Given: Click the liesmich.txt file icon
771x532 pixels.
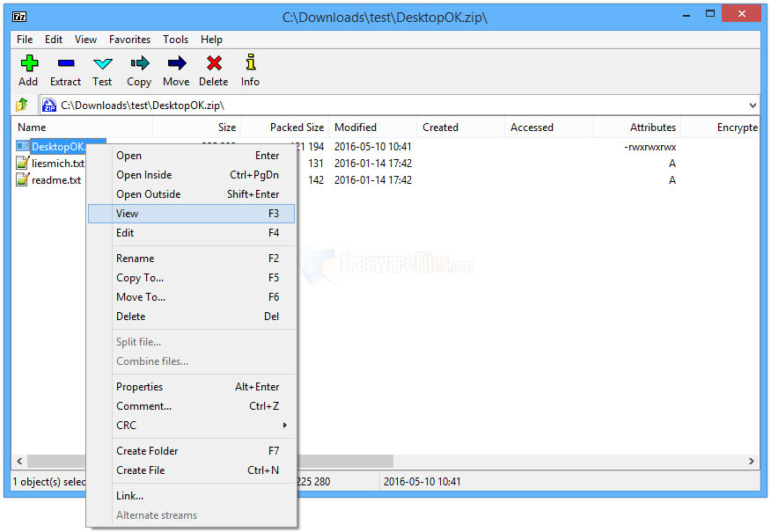Looking at the screenshot, I should tap(22, 163).
